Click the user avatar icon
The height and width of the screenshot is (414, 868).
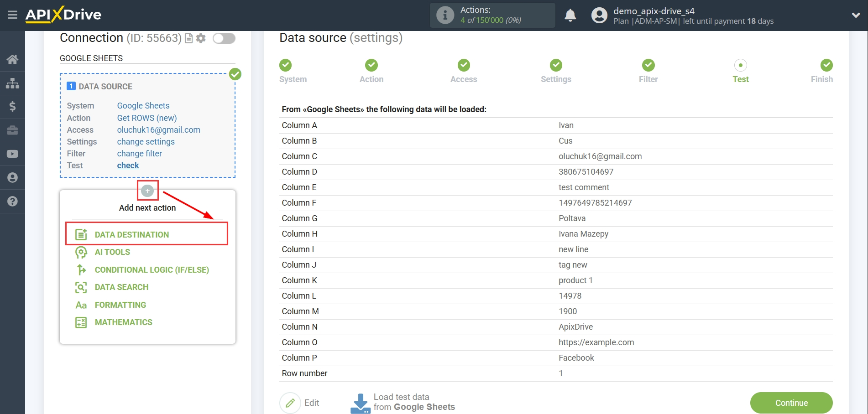click(599, 15)
